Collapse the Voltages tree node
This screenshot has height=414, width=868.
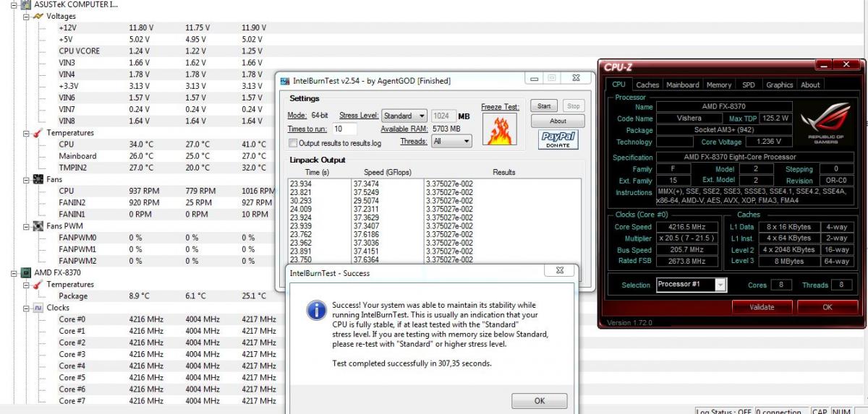point(26,16)
